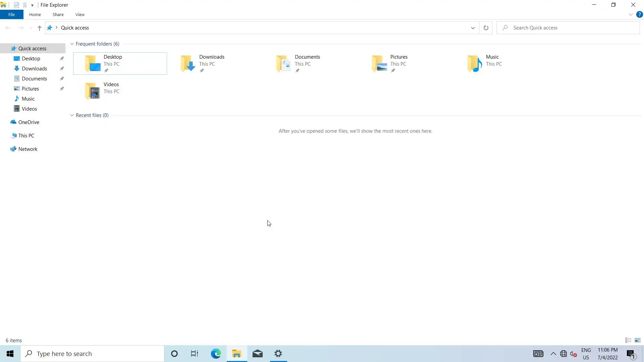Image resolution: width=644 pixels, height=362 pixels.
Task: Click the Refresh button beside address bar
Action: [486, 28]
